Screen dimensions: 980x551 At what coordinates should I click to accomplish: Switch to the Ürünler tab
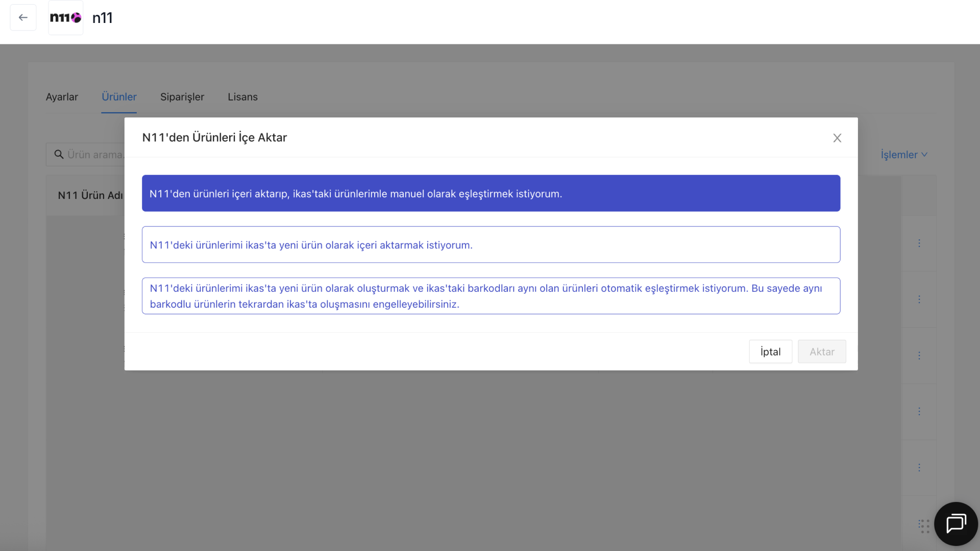pyautogui.click(x=119, y=97)
